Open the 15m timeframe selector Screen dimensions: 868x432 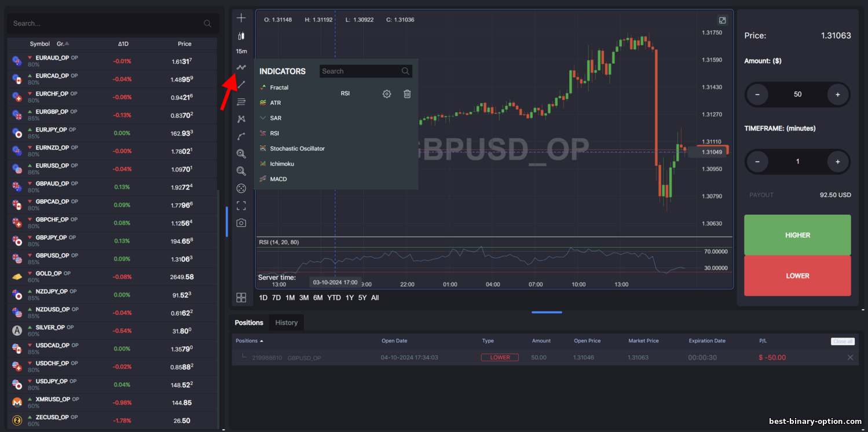click(241, 52)
